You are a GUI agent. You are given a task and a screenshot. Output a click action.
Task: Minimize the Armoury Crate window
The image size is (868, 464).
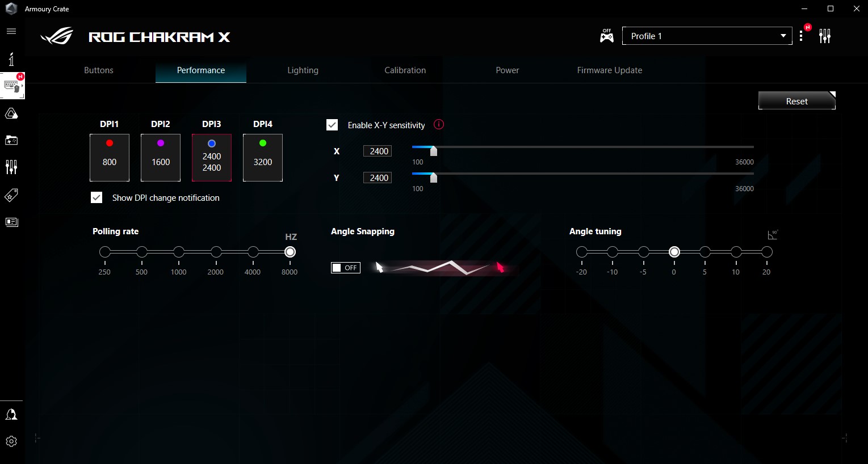pyautogui.click(x=804, y=9)
